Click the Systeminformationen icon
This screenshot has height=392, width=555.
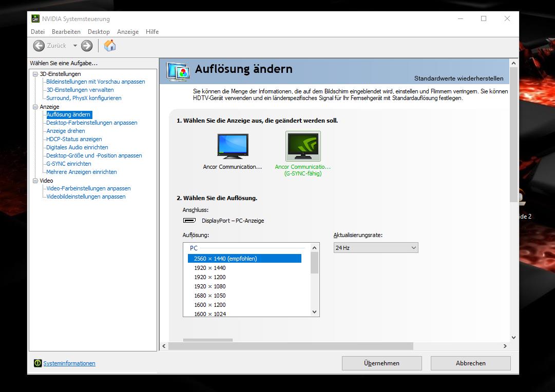click(x=37, y=363)
